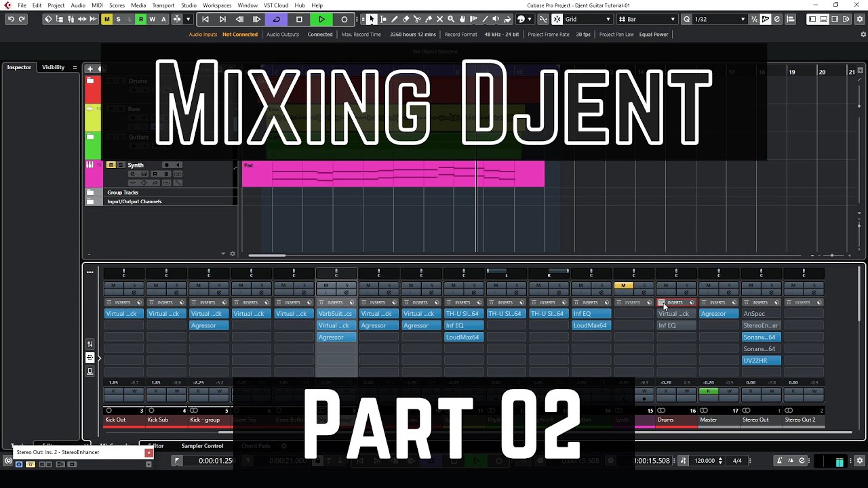Select the Range Selection tool
The height and width of the screenshot is (488, 868).
coord(383,19)
